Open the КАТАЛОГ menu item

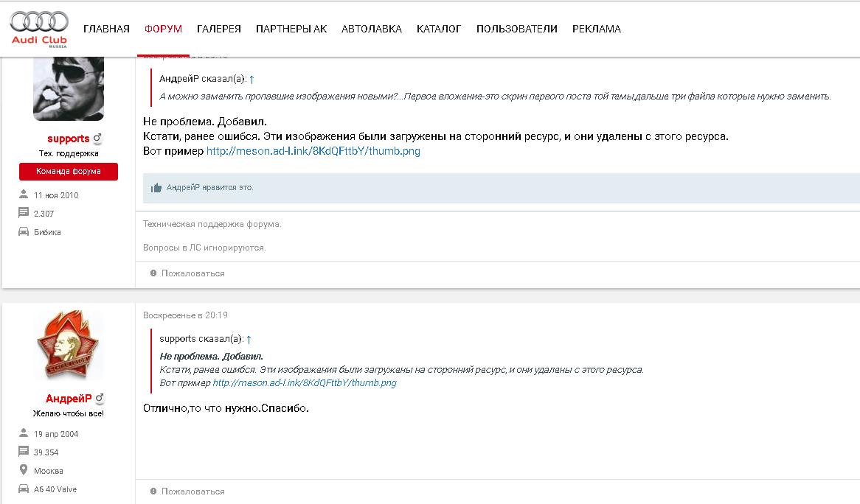click(438, 29)
